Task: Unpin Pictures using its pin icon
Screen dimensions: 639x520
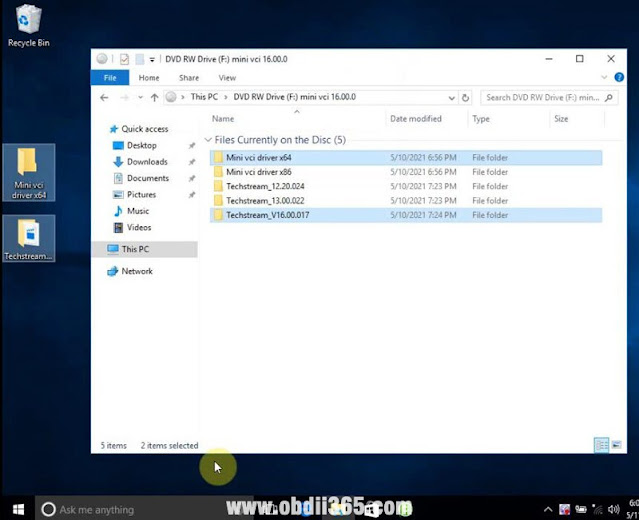Action: point(192,194)
